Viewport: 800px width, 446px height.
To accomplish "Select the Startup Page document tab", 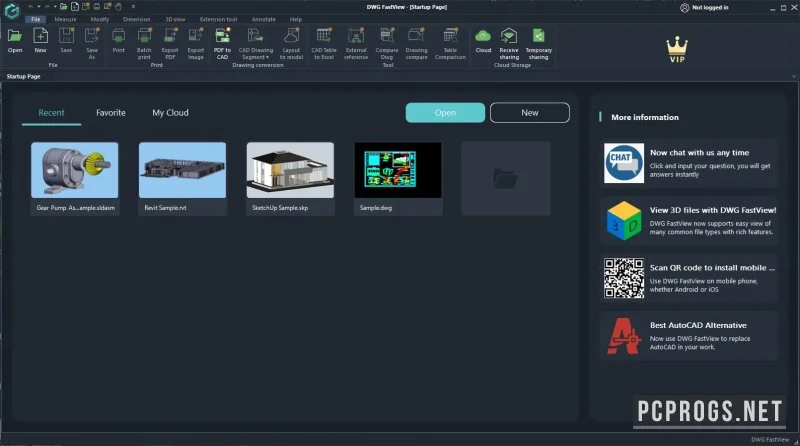I will coord(23,77).
